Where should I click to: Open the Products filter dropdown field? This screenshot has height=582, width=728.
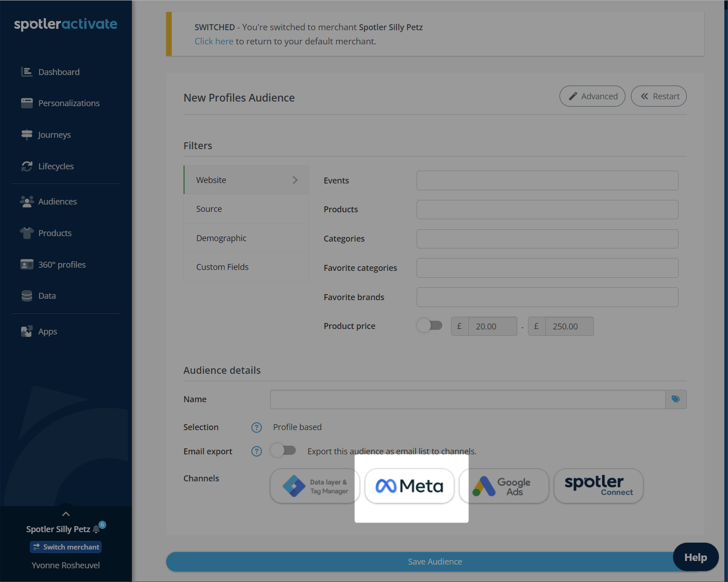point(547,210)
